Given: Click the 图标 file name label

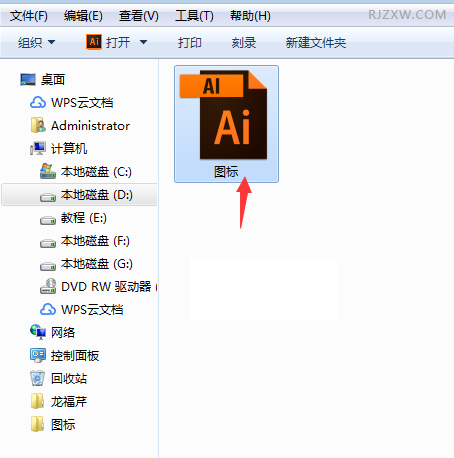Looking at the screenshot, I should coord(226,172).
